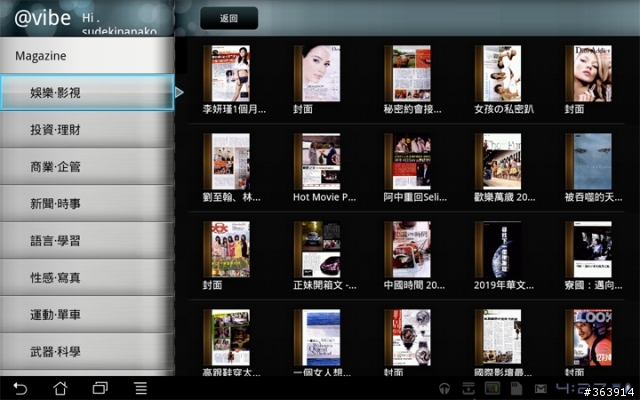Select the 運動·單車 category
This screenshot has height=400, width=640.
[x=87, y=315]
